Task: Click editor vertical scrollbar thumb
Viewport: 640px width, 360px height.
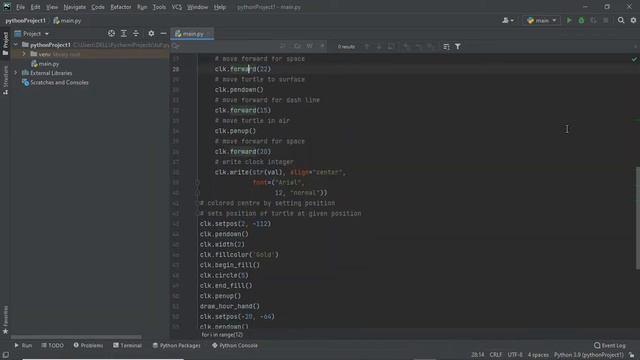Action: click(x=638, y=218)
